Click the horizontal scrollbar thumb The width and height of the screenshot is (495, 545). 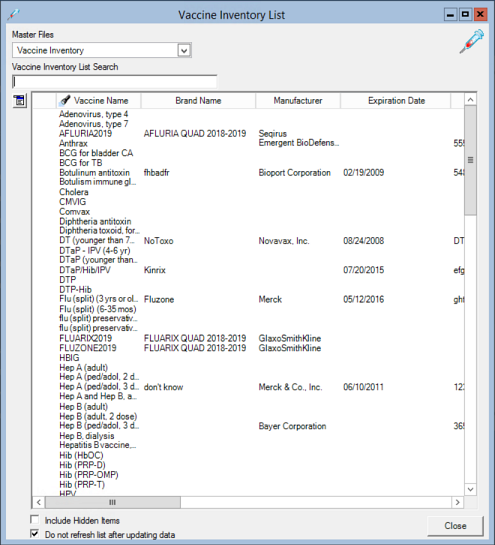pyautogui.click(x=113, y=502)
